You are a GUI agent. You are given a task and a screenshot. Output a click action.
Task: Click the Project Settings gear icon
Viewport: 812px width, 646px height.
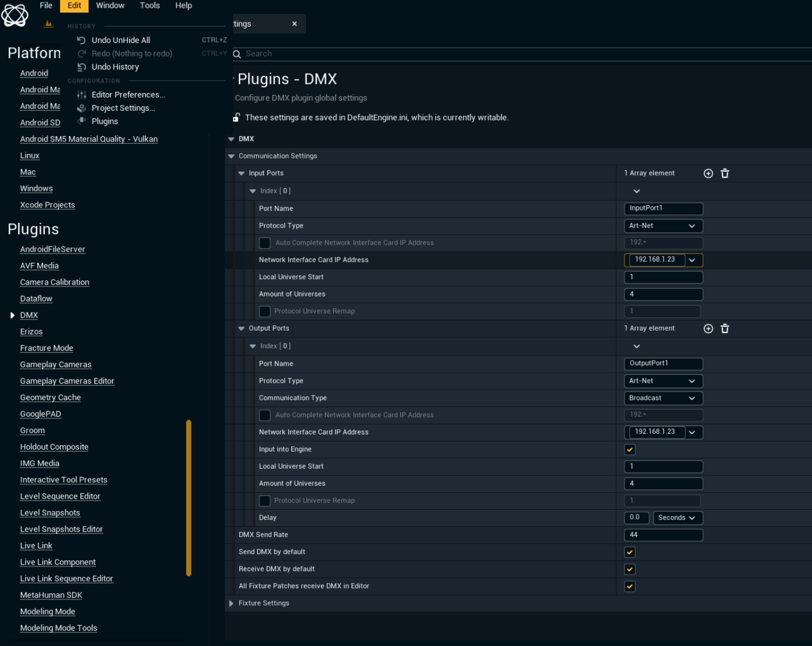point(81,108)
